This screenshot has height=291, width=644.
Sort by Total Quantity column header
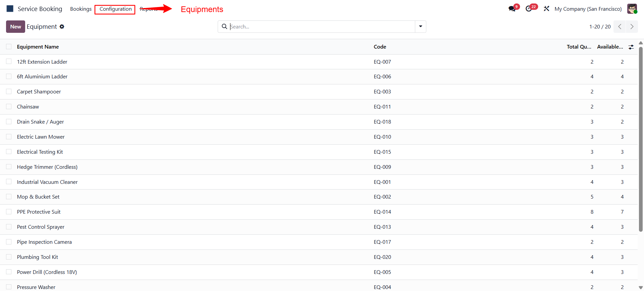(x=579, y=47)
